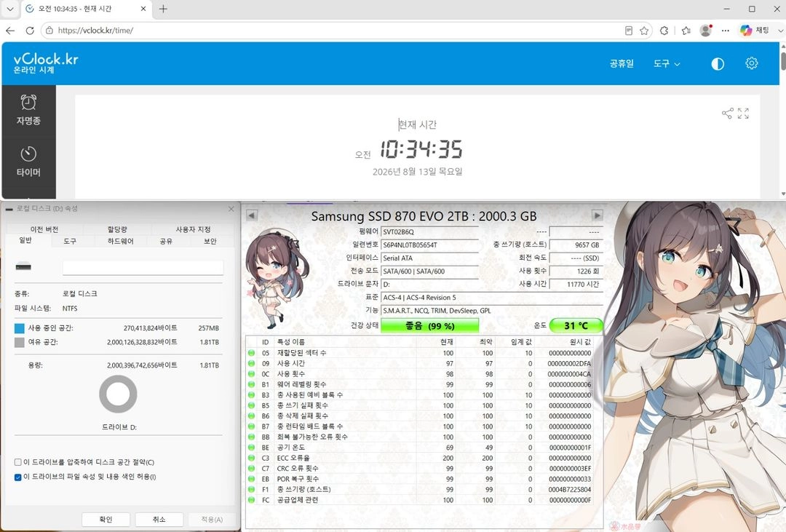
Task: Open the 공휴일 link
Action: click(622, 63)
